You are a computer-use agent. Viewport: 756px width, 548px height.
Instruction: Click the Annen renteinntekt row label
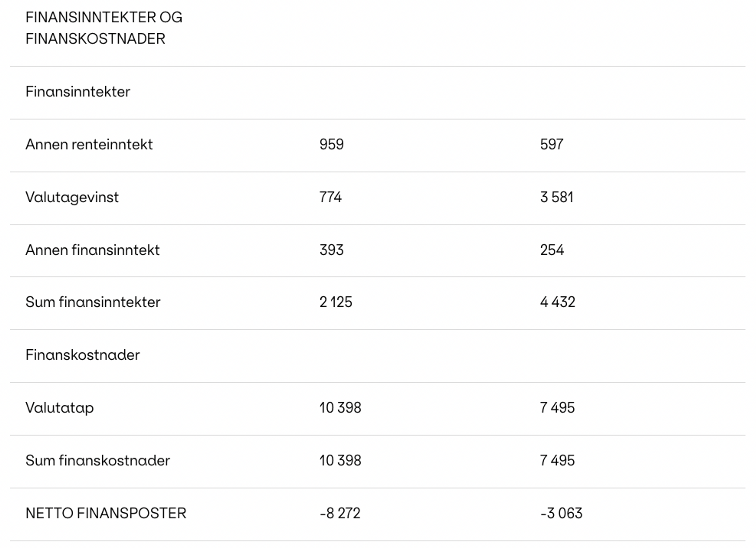(89, 145)
